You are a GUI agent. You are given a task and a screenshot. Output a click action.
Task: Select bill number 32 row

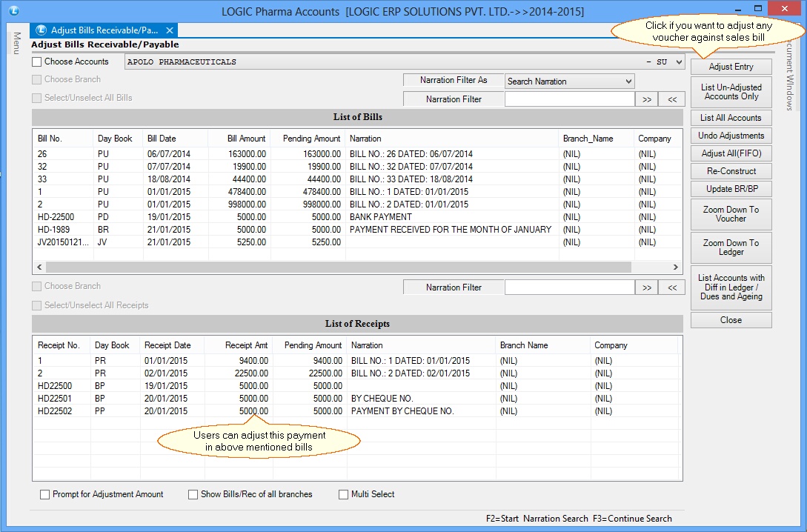click(x=358, y=167)
